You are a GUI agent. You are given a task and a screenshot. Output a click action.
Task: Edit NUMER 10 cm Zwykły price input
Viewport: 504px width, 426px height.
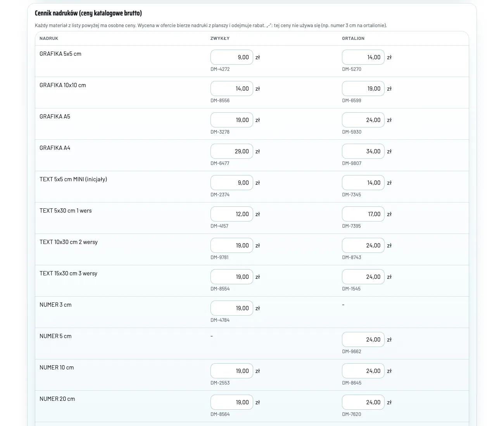pyautogui.click(x=232, y=371)
